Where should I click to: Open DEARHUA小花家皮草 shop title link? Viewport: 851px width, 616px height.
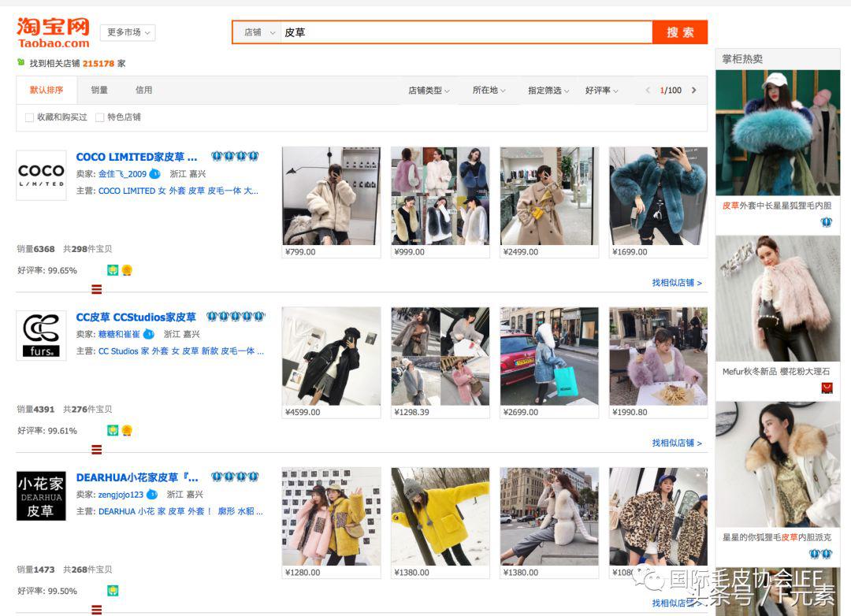pos(137,477)
